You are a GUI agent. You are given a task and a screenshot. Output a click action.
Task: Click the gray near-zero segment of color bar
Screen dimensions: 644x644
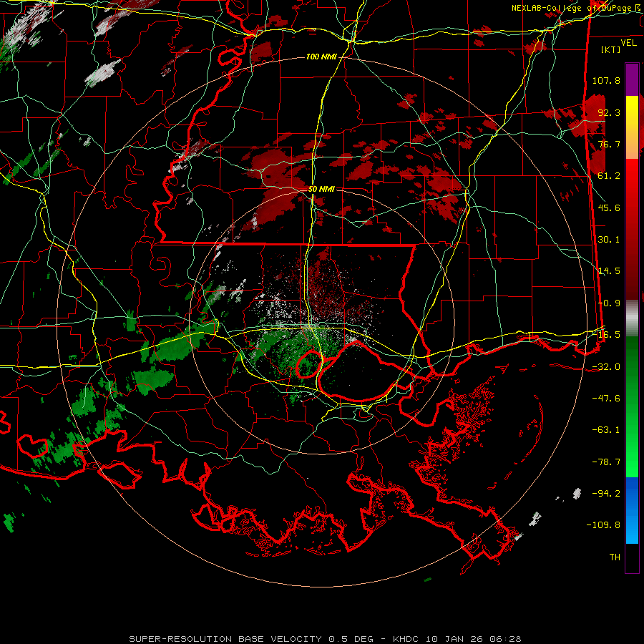632,318
